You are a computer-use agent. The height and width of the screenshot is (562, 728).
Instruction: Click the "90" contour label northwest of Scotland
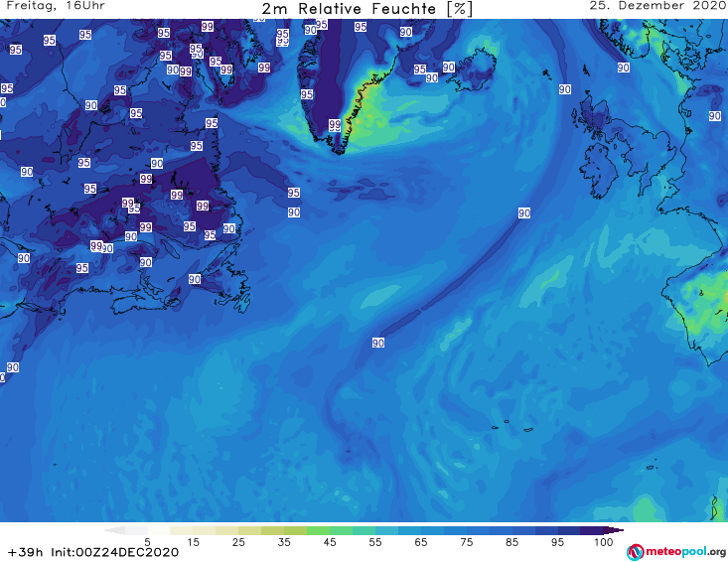(565, 89)
